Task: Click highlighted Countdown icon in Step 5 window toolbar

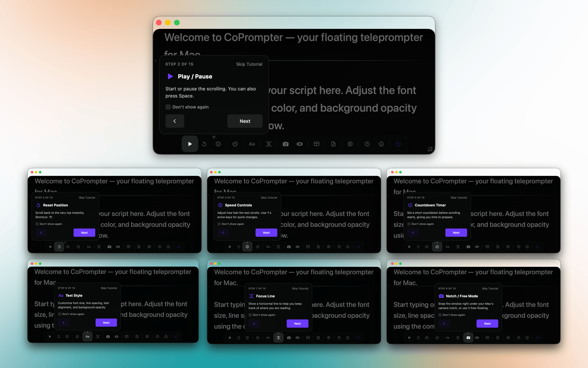Action: pos(437,247)
